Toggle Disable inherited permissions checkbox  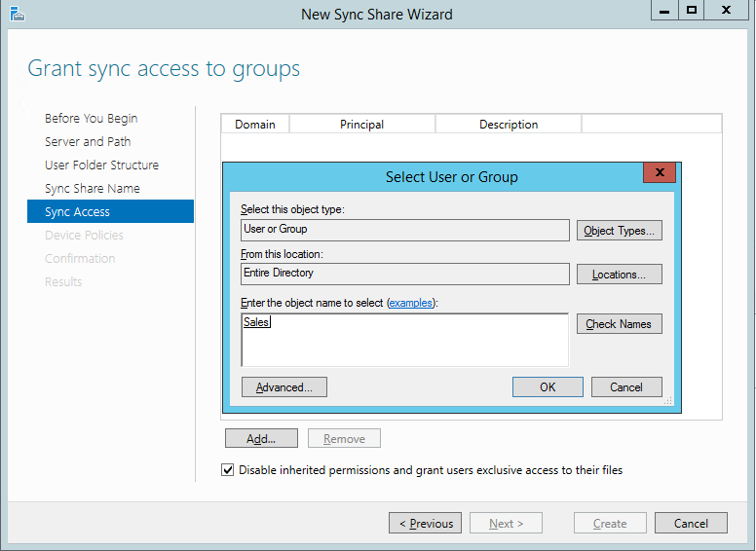pyautogui.click(x=228, y=470)
